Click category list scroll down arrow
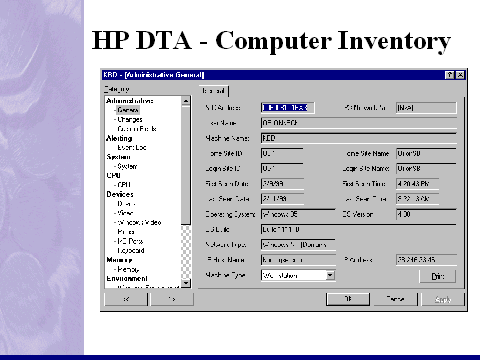480x360 pixels. pyautogui.click(x=186, y=283)
